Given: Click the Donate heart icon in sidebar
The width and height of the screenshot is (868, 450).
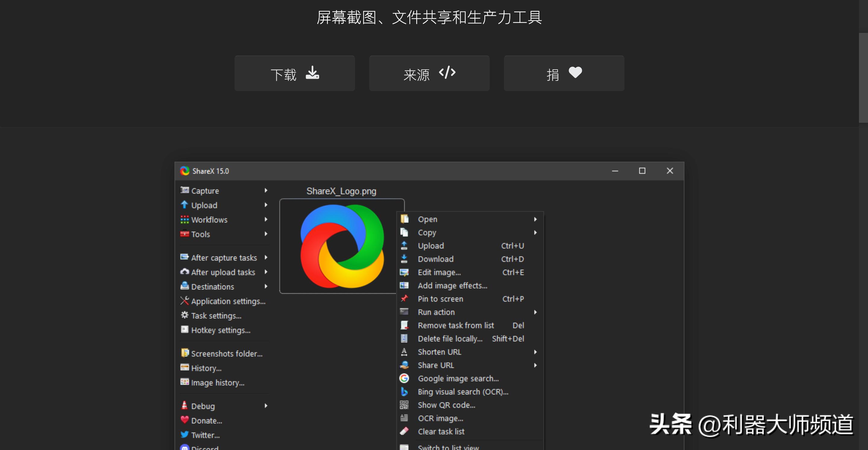Looking at the screenshot, I should (185, 420).
